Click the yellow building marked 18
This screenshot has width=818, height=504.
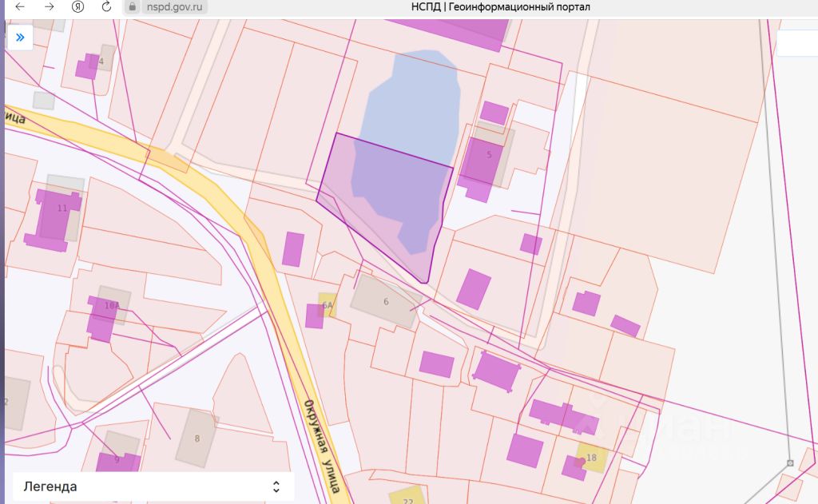591,458
